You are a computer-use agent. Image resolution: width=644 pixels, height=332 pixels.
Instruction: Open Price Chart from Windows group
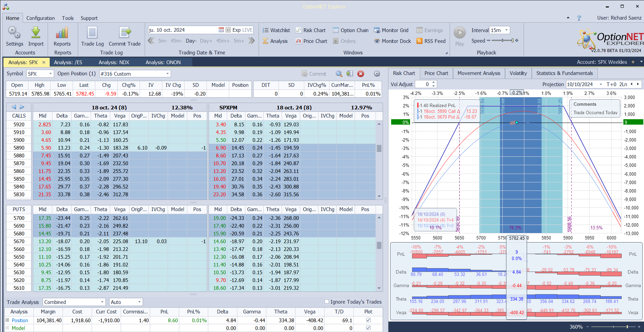click(311, 41)
